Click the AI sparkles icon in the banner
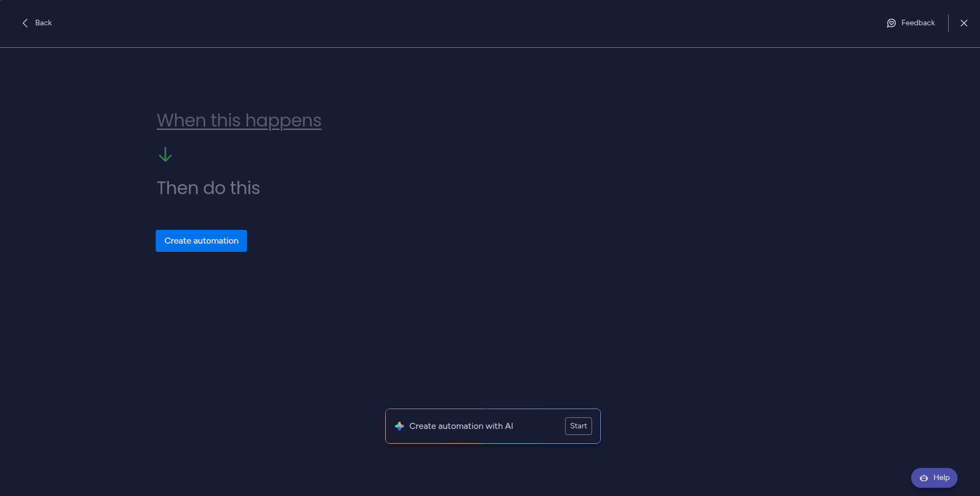This screenshot has width=980, height=496. click(399, 426)
